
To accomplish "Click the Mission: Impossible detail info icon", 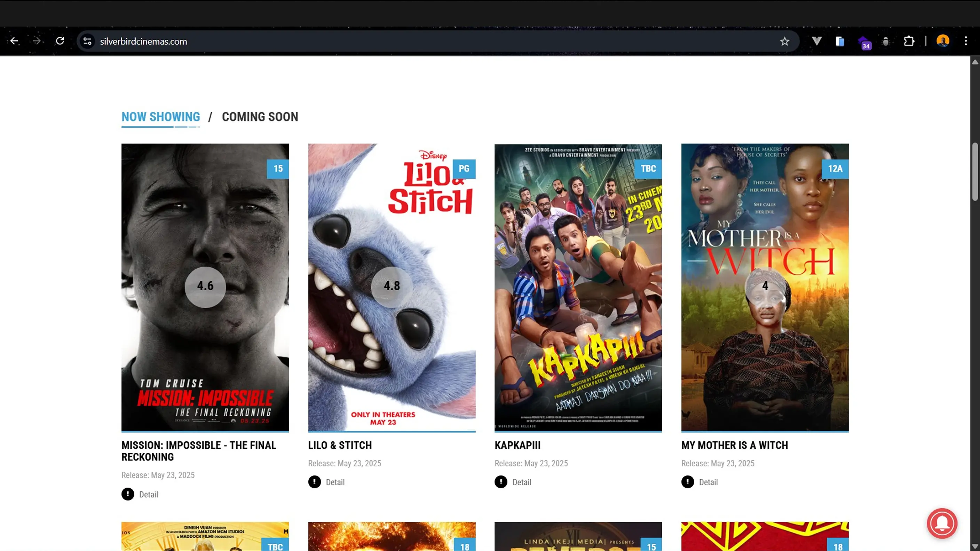I will [x=128, y=494].
